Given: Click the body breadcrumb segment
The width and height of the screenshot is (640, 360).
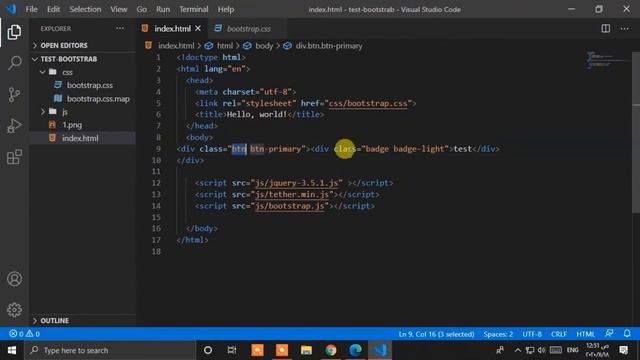Looking at the screenshot, I should point(264,46).
